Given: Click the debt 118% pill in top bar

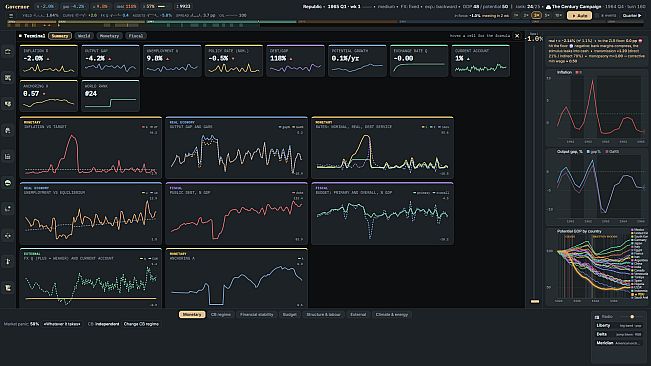Looking at the screenshot, I should point(126,7).
